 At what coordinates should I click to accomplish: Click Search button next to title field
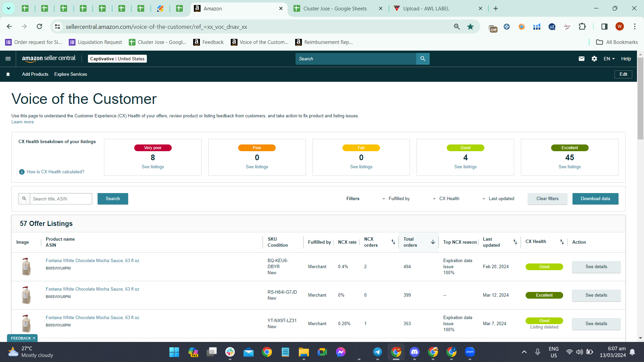pyautogui.click(x=113, y=199)
